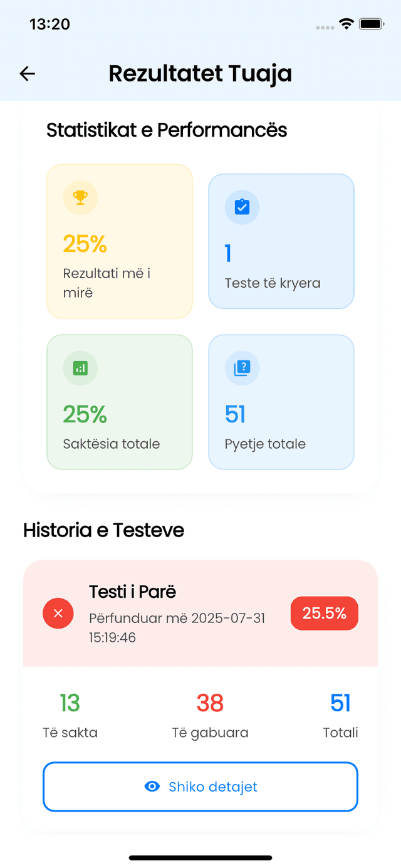Screen dimensions: 401x868
Task: Tap the 25.5% red score badge
Action: 325,613
